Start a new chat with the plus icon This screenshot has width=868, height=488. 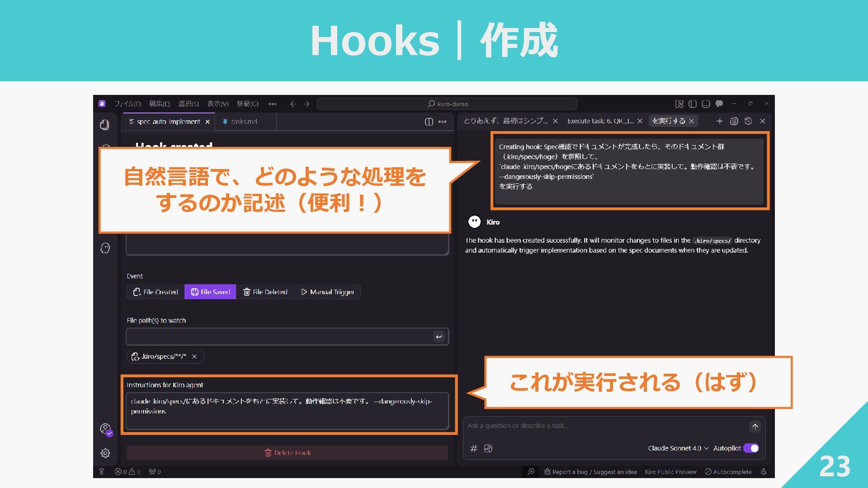point(720,121)
